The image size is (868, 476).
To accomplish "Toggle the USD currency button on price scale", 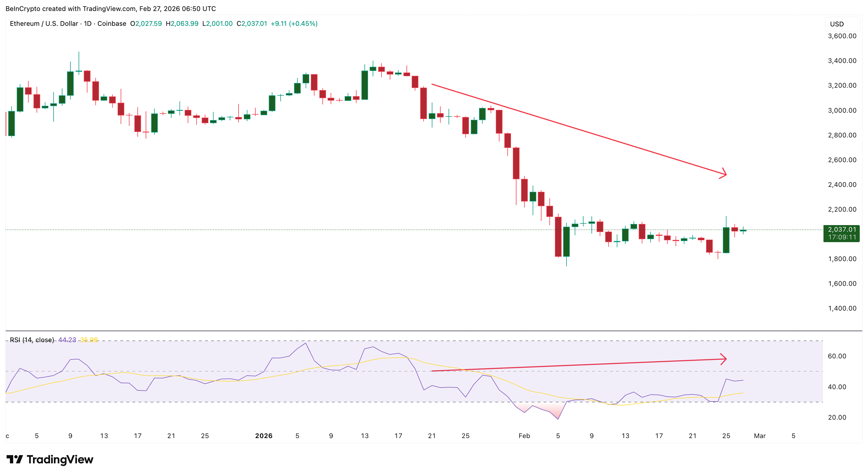I will click(x=838, y=24).
